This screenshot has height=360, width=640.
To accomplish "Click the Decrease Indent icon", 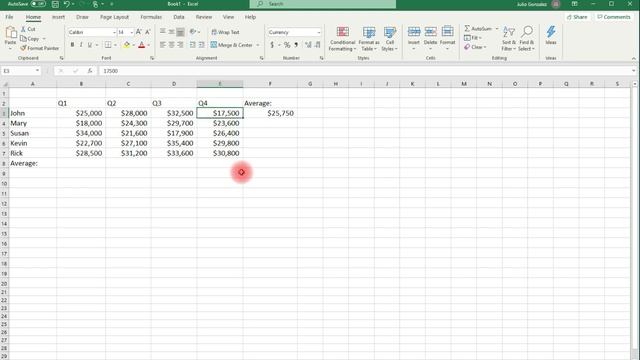I will (193, 45).
